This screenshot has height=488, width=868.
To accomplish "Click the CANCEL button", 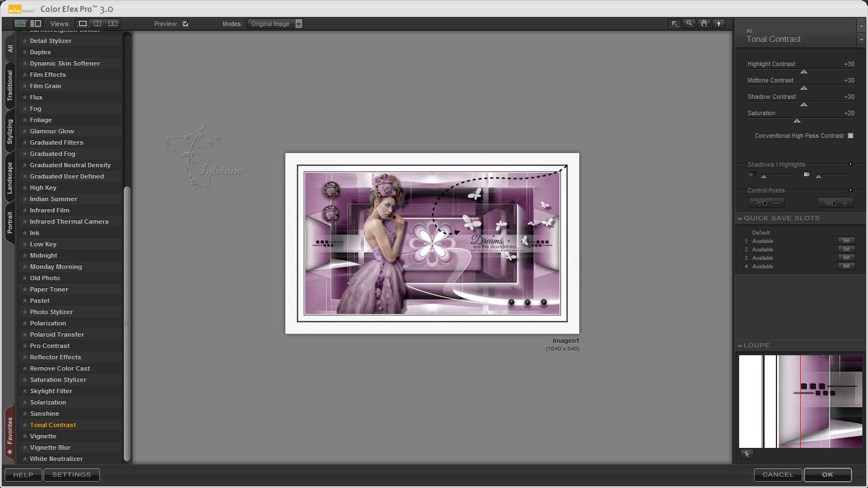I will 778,475.
